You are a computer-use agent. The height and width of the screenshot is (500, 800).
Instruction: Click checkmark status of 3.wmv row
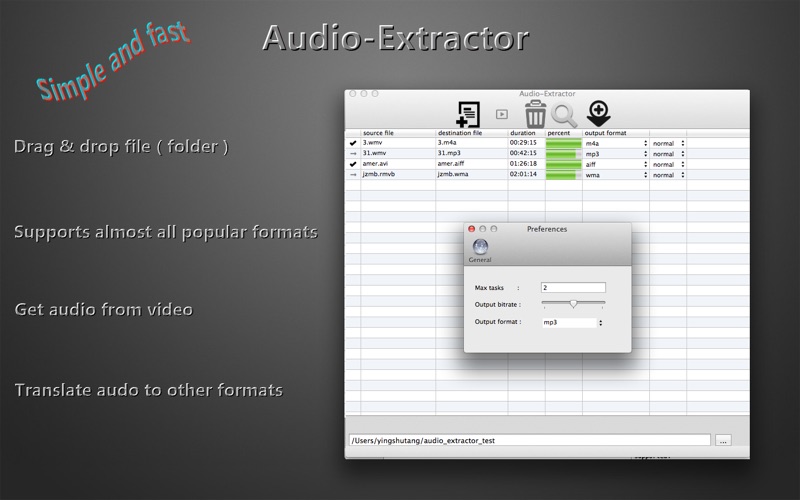353,143
